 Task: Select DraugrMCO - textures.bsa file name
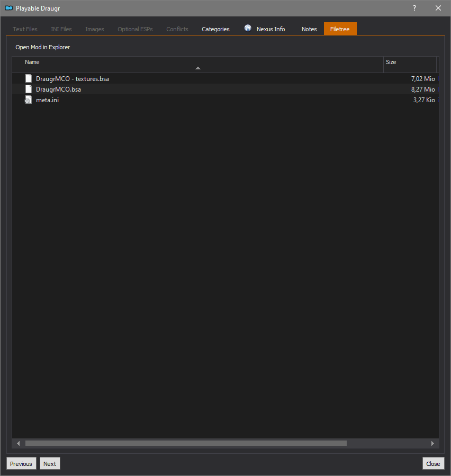click(x=73, y=78)
